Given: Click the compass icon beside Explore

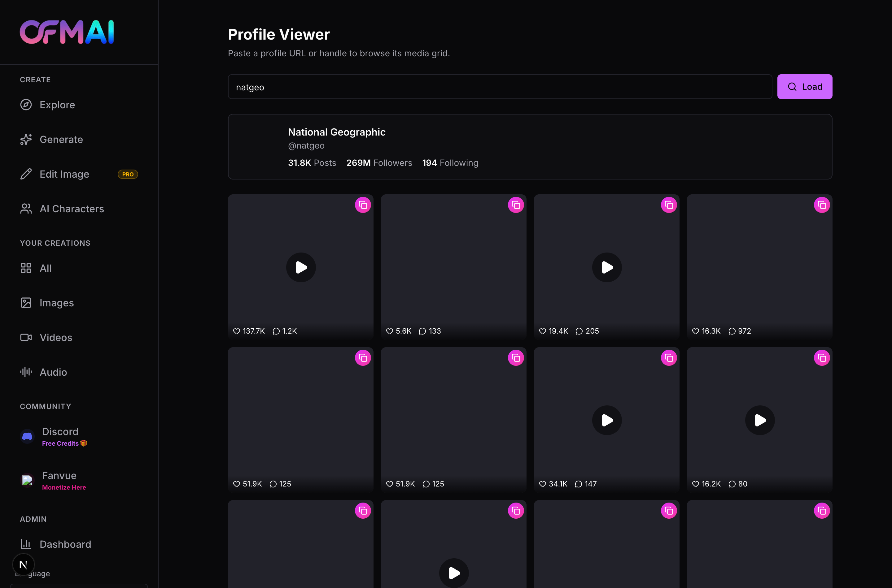Looking at the screenshot, I should 26,105.
